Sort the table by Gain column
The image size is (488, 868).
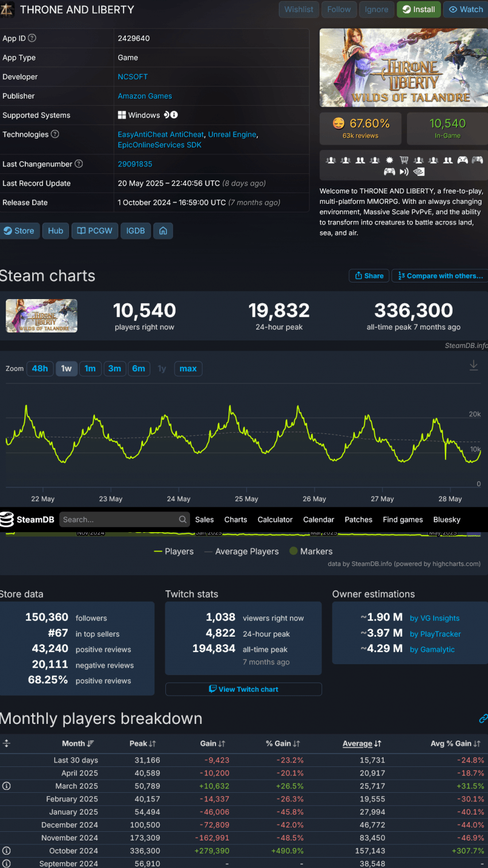click(x=212, y=743)
